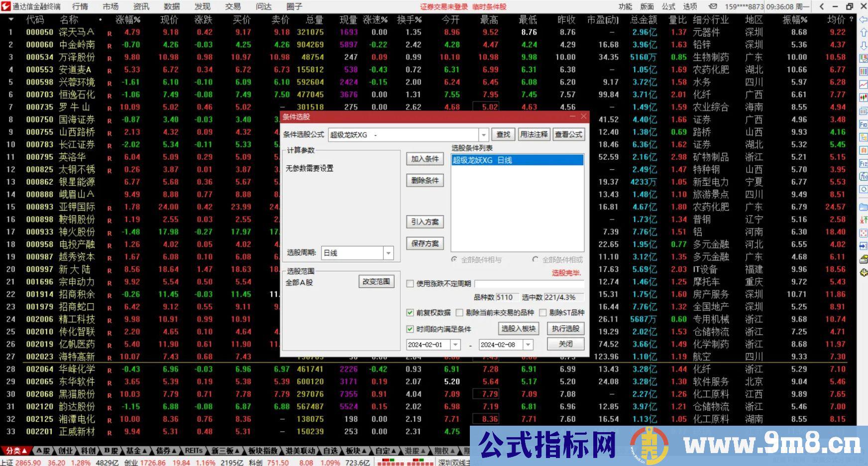
Task: Click the up arrow icon in right sidebar
Action: pyautogui.click(x=864, y=32)
